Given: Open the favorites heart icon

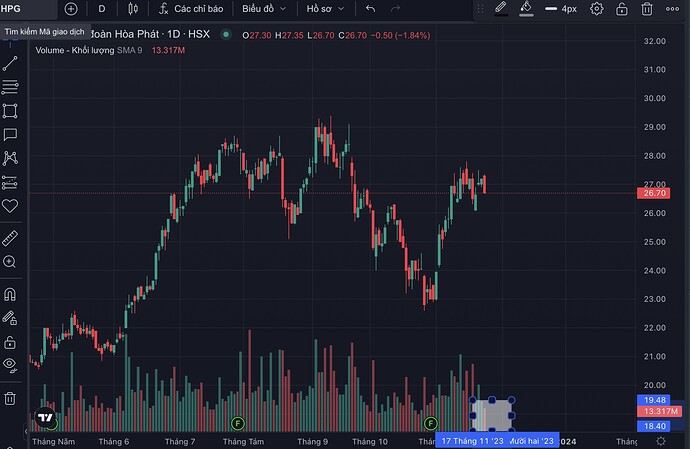Looking at the screenshot, I should click(10, 206).
